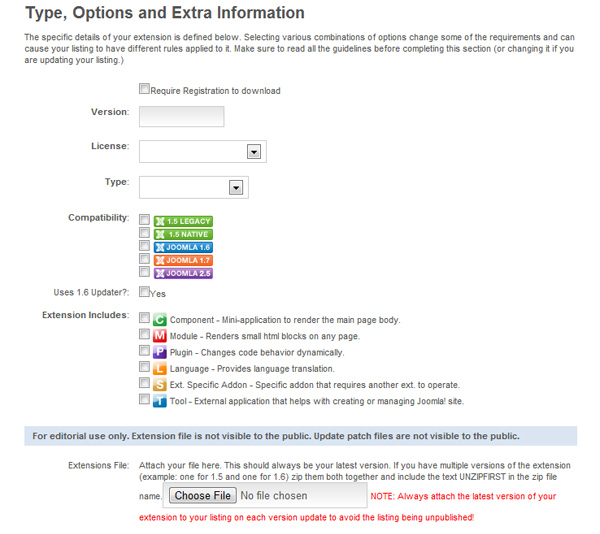This screenshot has height=534, width=600.
Task: Click the purple Plugin P icon
Action: click(160, 352)
